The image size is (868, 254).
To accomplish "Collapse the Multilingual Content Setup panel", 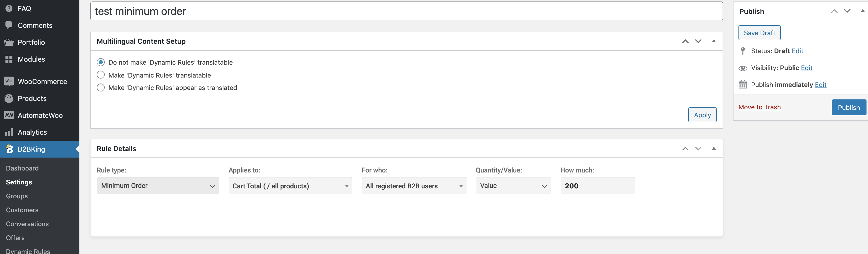I will pyautogui.click(x=714, y=41).
